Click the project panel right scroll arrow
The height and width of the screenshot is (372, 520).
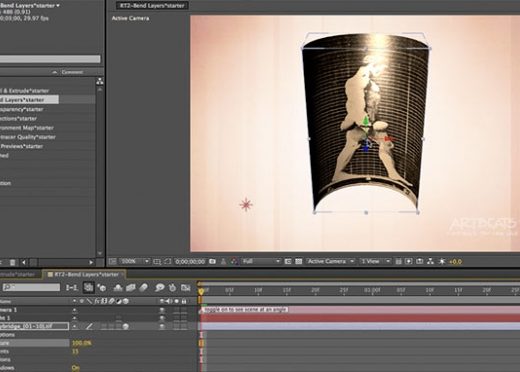pos(91,262)
